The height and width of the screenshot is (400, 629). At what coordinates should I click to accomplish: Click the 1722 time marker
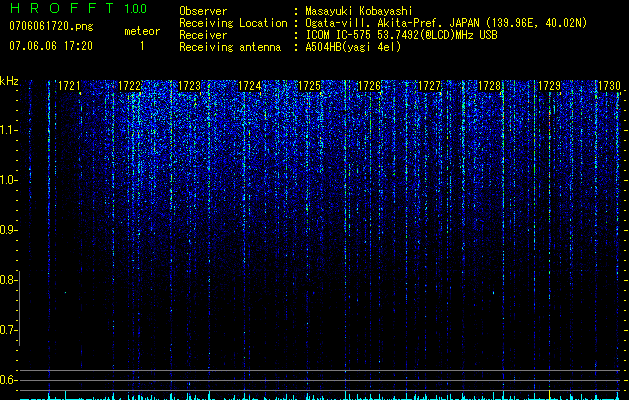130,86
